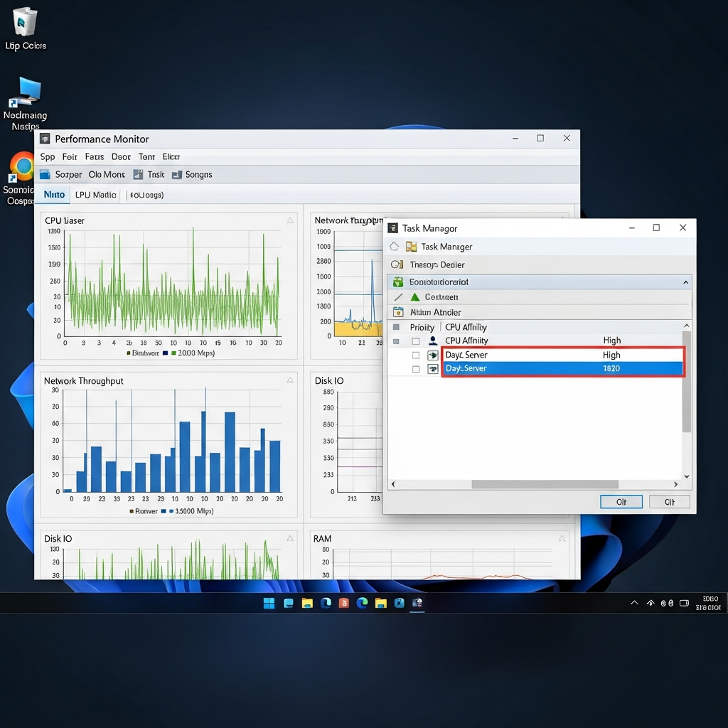
Task: Check the checkbox next to Dayt Server
Action: tap(417, 355)
